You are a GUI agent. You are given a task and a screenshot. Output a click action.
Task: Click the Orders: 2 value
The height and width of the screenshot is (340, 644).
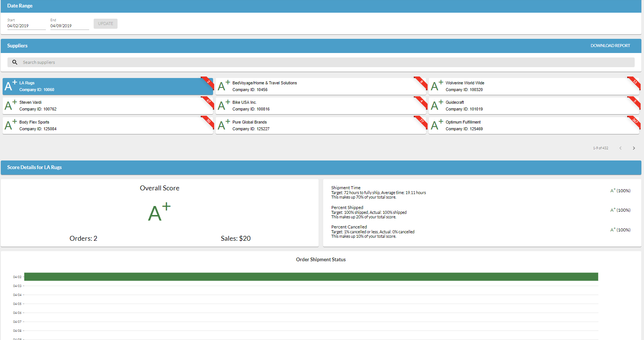[83, 238]
